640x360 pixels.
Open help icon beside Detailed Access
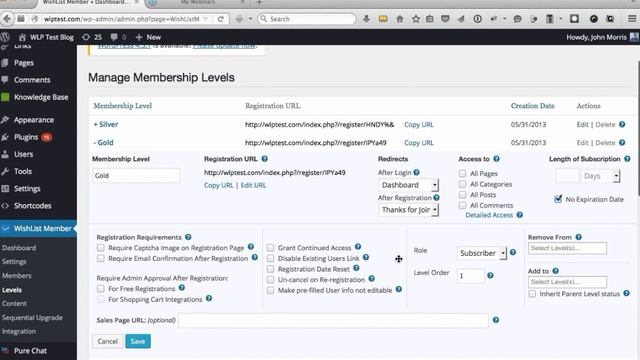520,215
